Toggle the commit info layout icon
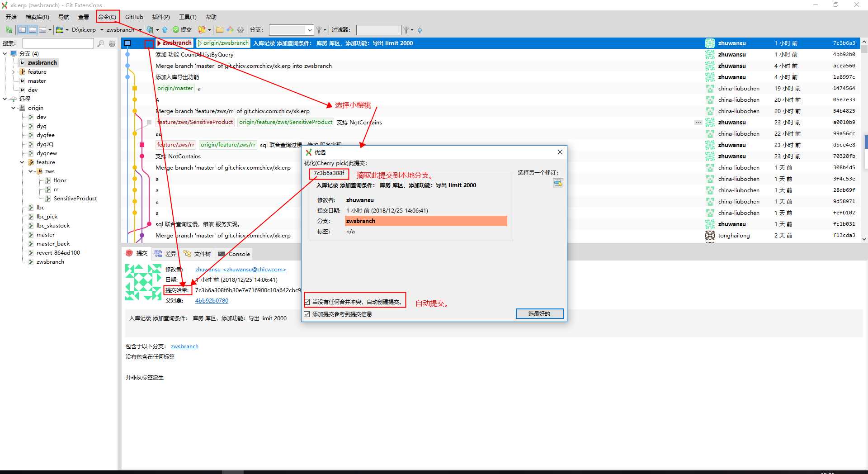868x474 pixels. point(33,30)
